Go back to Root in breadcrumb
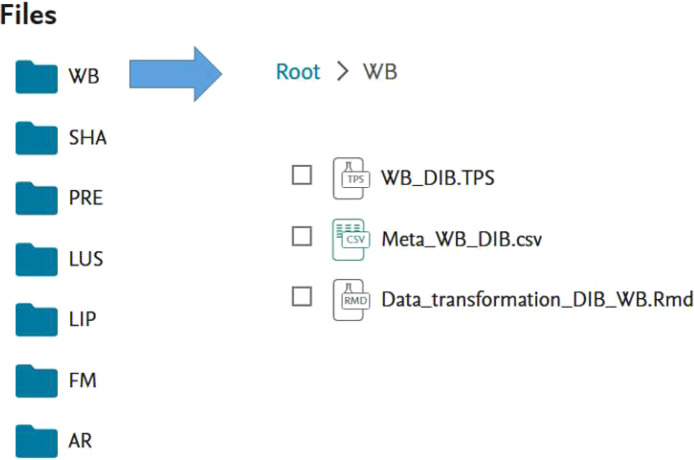 (298, 72)
